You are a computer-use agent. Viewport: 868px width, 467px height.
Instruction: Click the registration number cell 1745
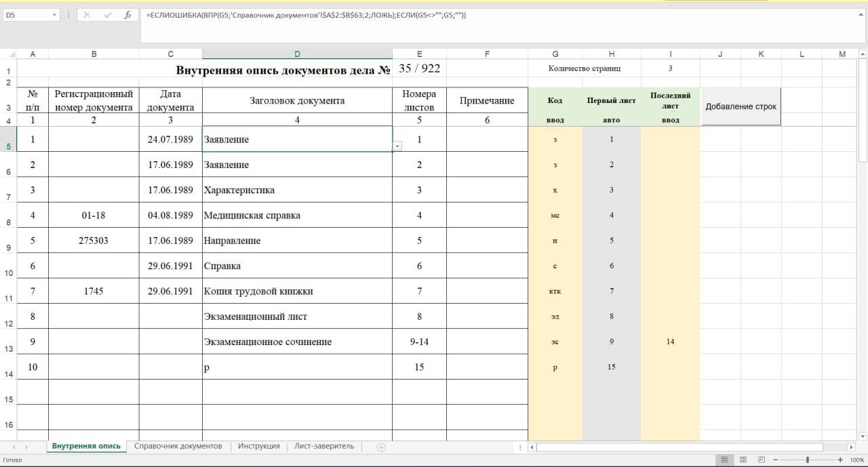pos(94,291)
